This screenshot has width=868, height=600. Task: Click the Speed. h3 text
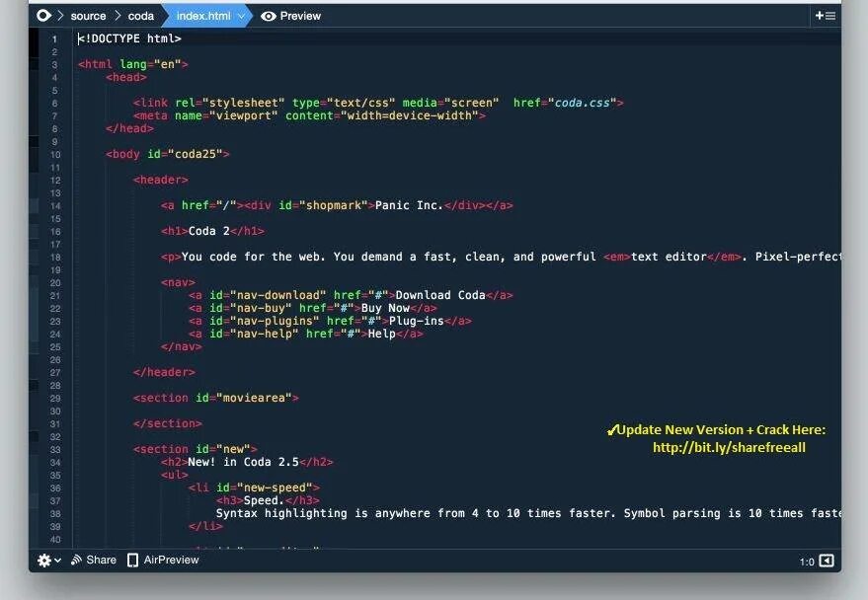pos(264,500)
